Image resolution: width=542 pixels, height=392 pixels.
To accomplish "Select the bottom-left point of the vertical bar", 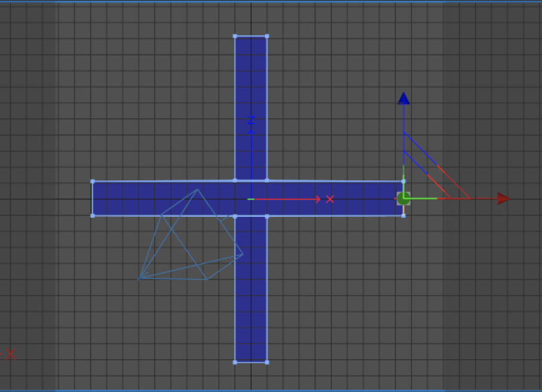I will point(235,362).
